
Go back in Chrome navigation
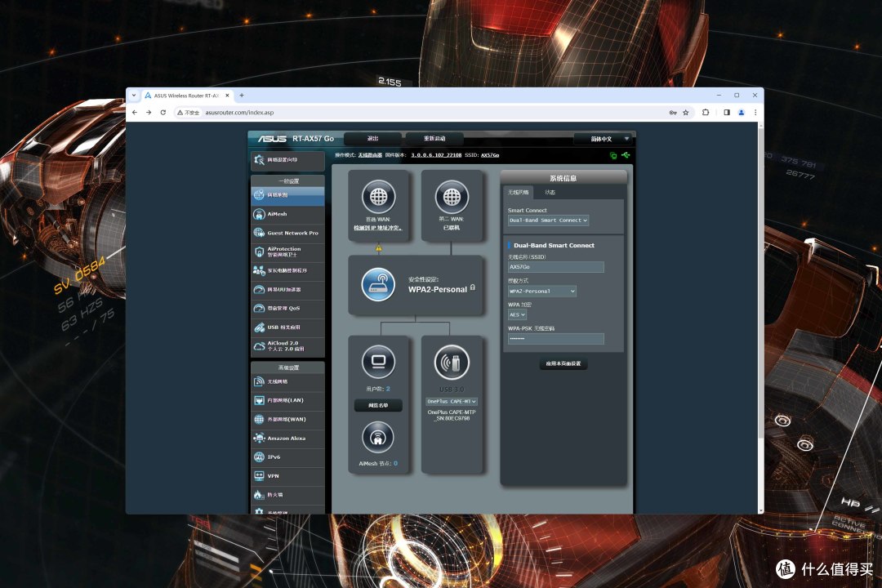pos(135,113)
